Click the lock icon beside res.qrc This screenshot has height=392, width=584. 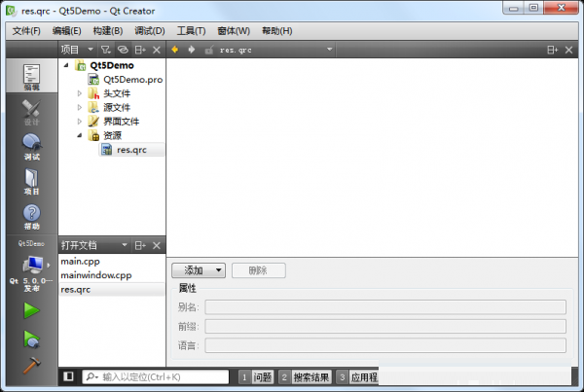(209, 50)
